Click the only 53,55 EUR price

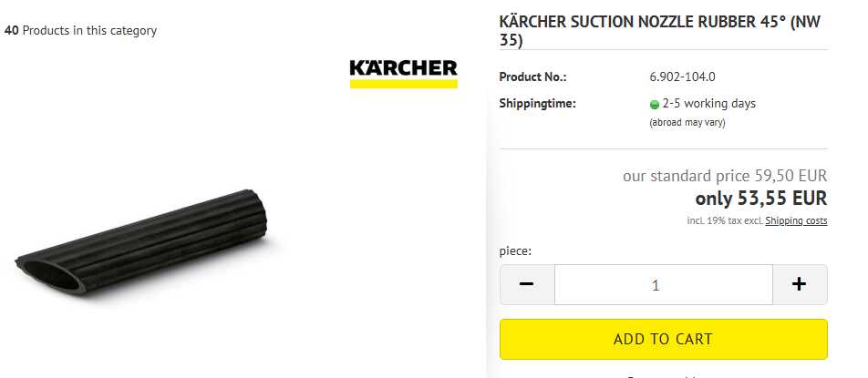[761, 198]
